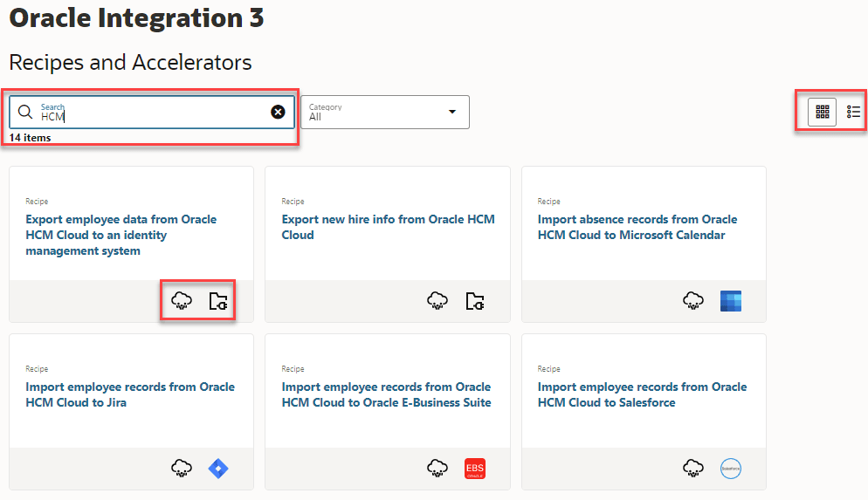Switch to grid view
The height and width of the screenshot is (500, 868).
(x=822, y=113)
